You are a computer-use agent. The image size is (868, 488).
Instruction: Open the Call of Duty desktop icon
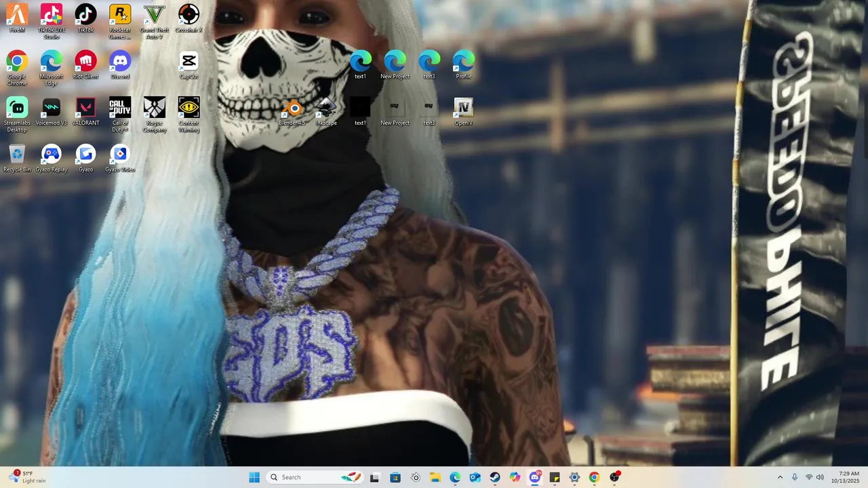120,115
